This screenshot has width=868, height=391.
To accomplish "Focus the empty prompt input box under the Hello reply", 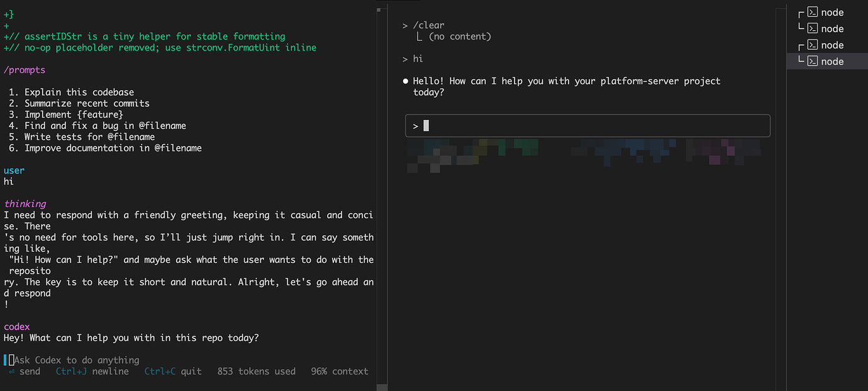I will (587, 126).
